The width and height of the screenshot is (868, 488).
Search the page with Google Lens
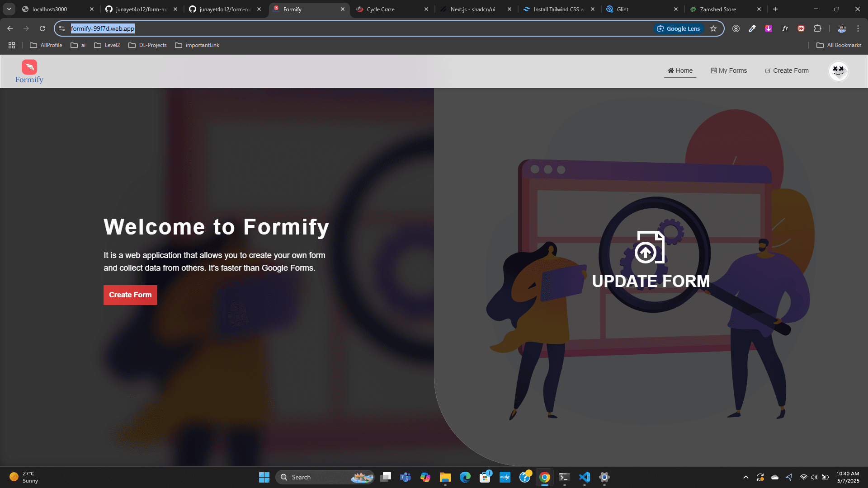tap(678, 28)
